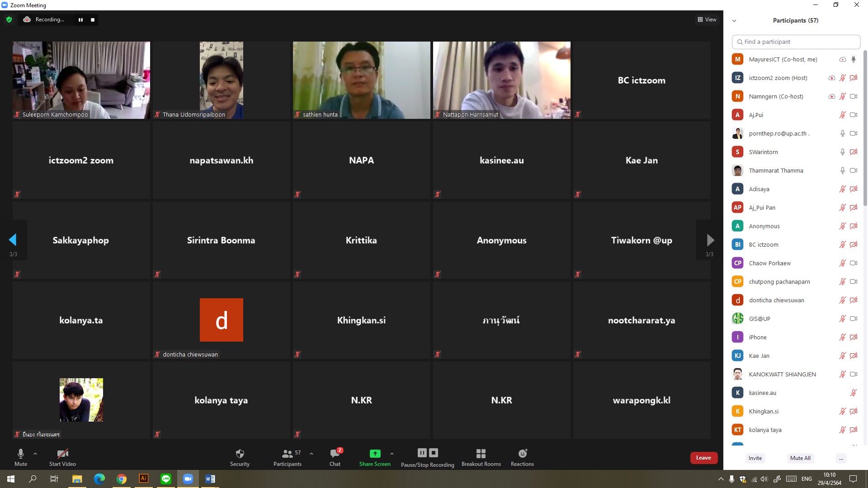Toggle microphone for MayuresICT in list
Viewport: 868px width, 488px height.
(x=854, y=59)
